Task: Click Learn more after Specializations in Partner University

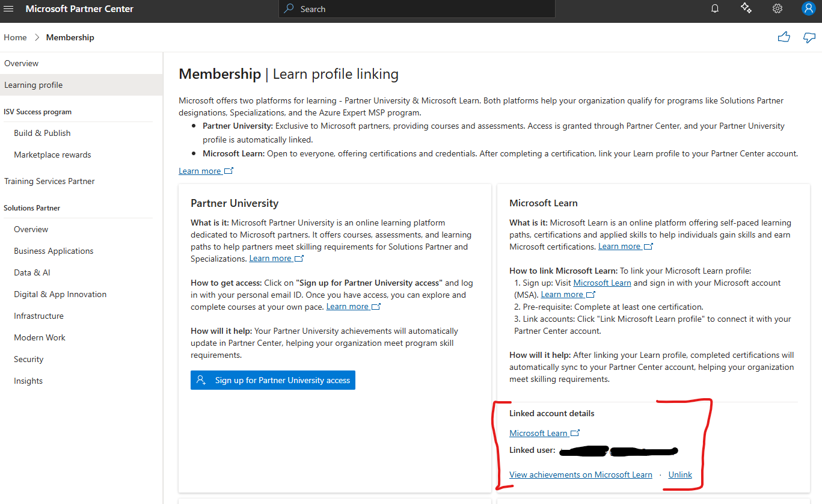Action: tap(277, 259)
